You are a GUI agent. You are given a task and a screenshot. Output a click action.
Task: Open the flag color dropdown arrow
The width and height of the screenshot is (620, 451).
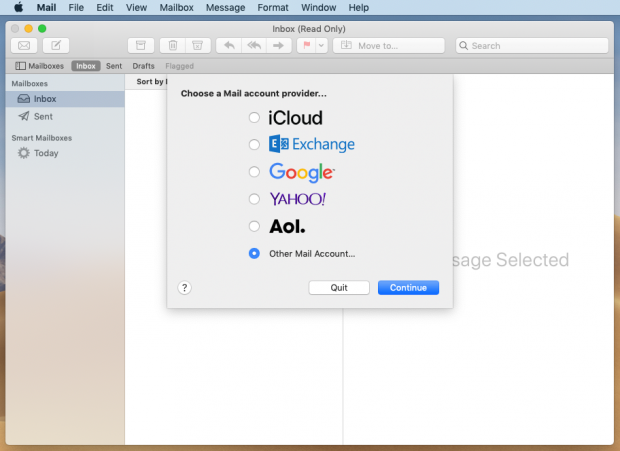point(321,45)
